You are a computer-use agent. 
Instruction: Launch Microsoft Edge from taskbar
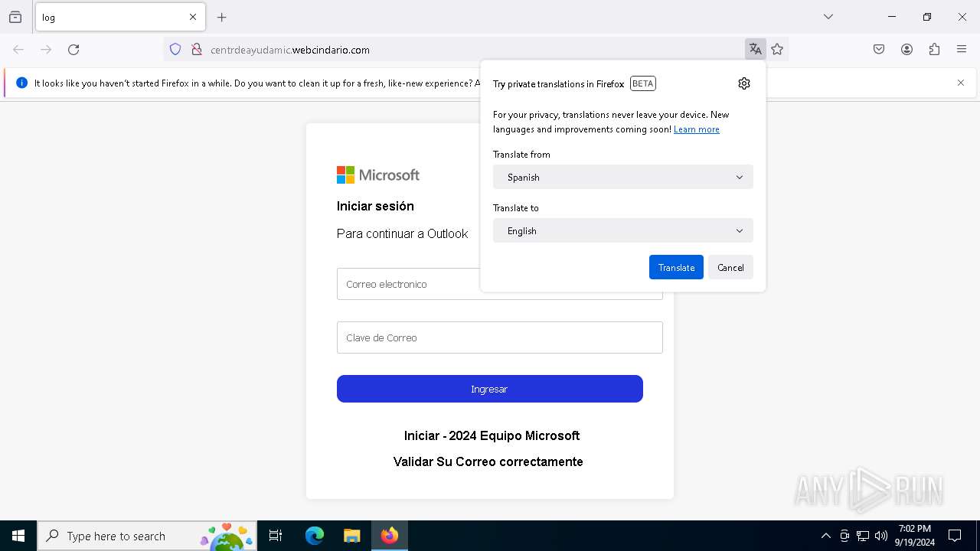coord(315,536)
